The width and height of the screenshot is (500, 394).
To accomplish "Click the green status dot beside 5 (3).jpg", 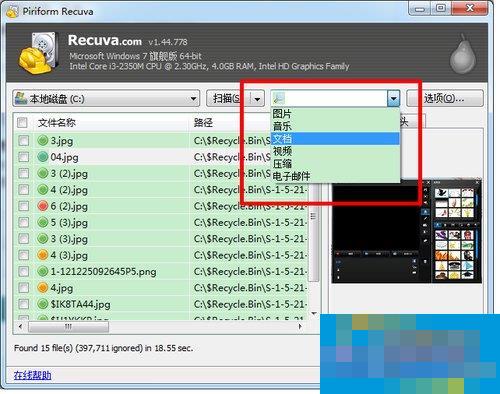I will [43, 222].
